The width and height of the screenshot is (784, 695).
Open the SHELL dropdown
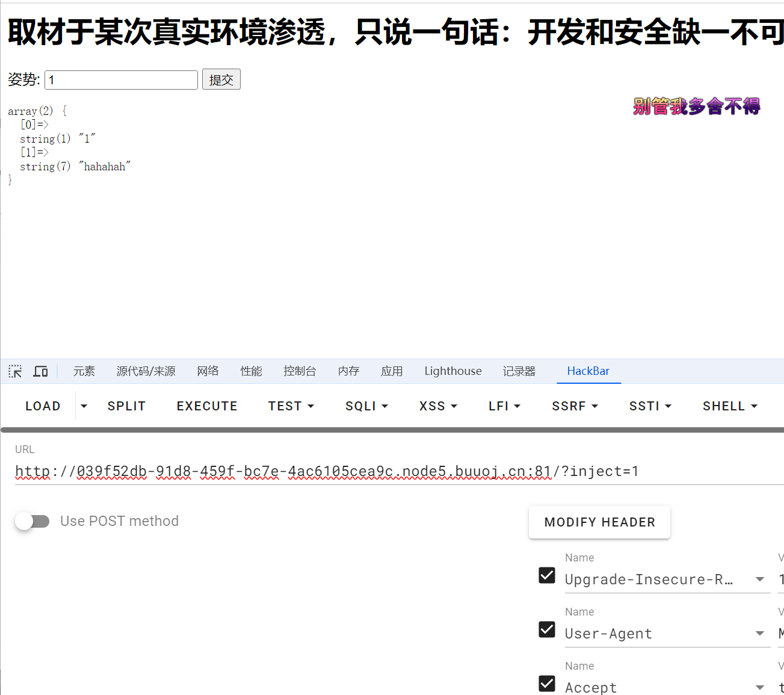point(729,406)
